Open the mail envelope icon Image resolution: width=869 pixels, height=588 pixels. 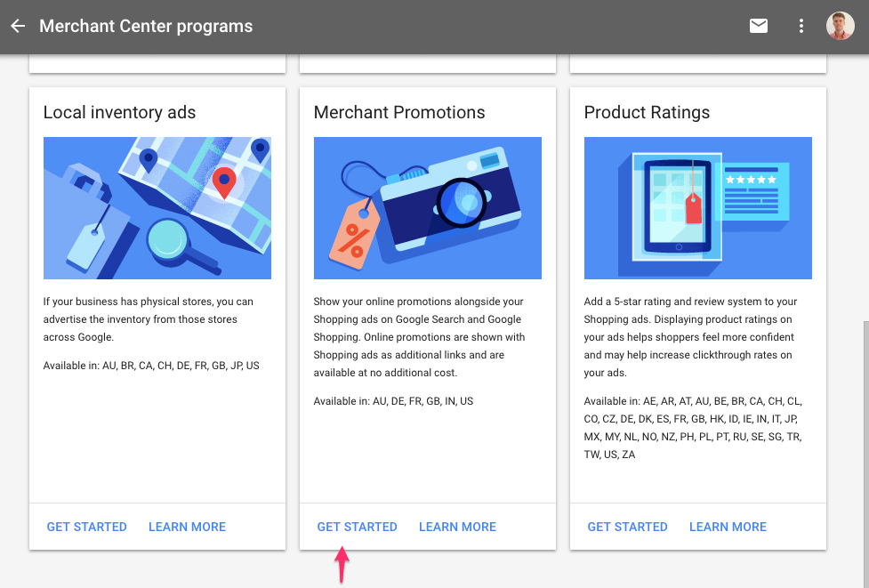pos(758,26)
